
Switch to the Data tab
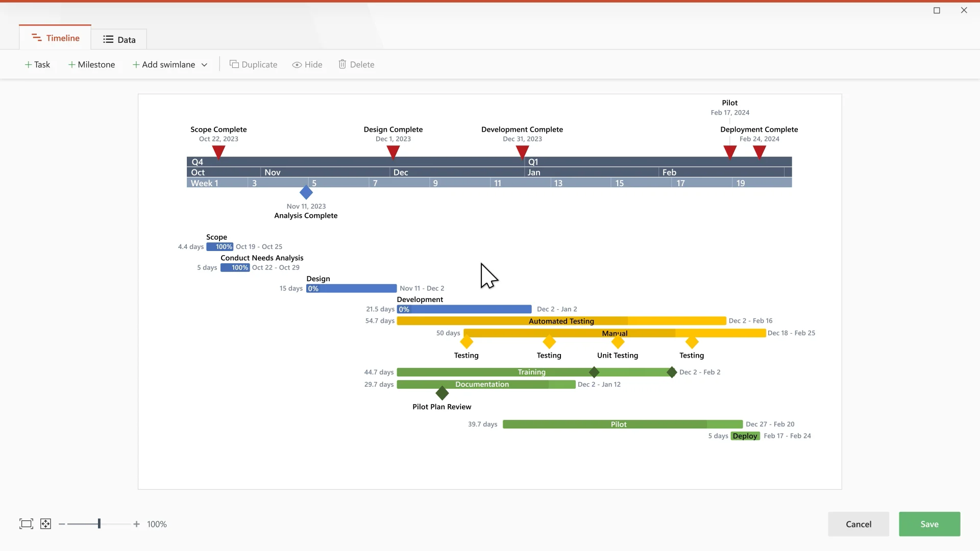tap(119, 39)
